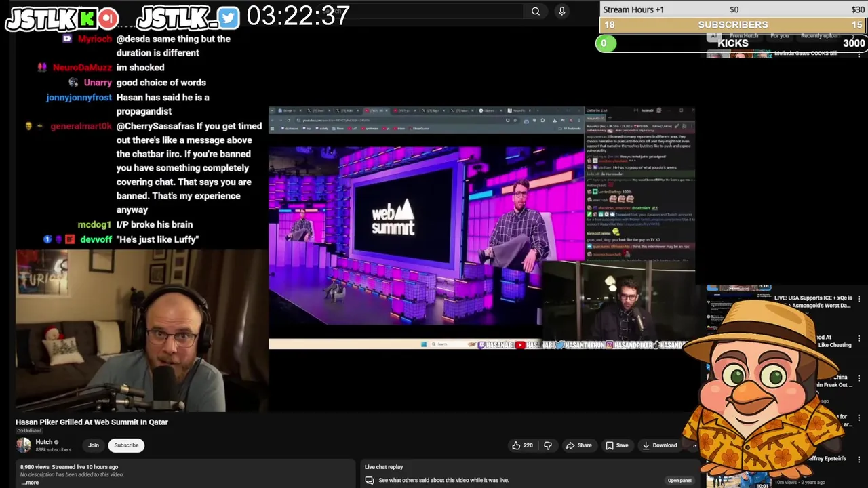Click the overlay's red record icon by JSTLK
The image size is (868, 488).
click(x=108, y=18)
